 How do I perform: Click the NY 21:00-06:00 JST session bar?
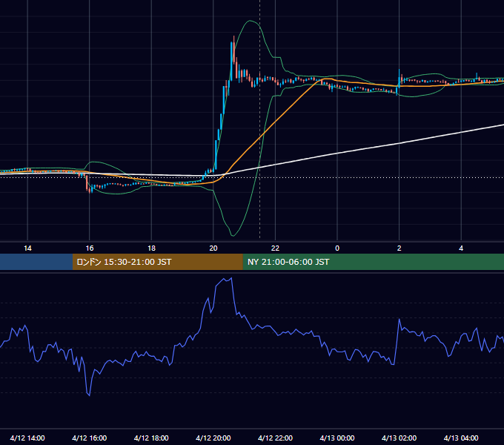(x=373, y=262)
